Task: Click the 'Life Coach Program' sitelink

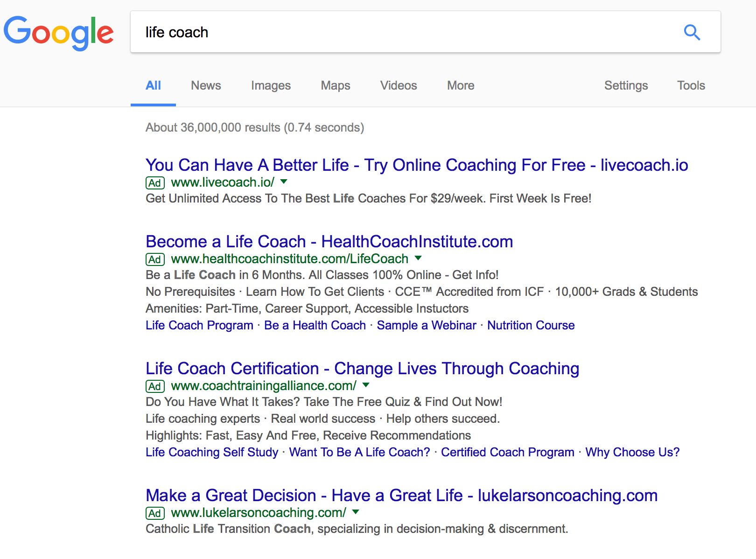Action: (x=199, y=325)
